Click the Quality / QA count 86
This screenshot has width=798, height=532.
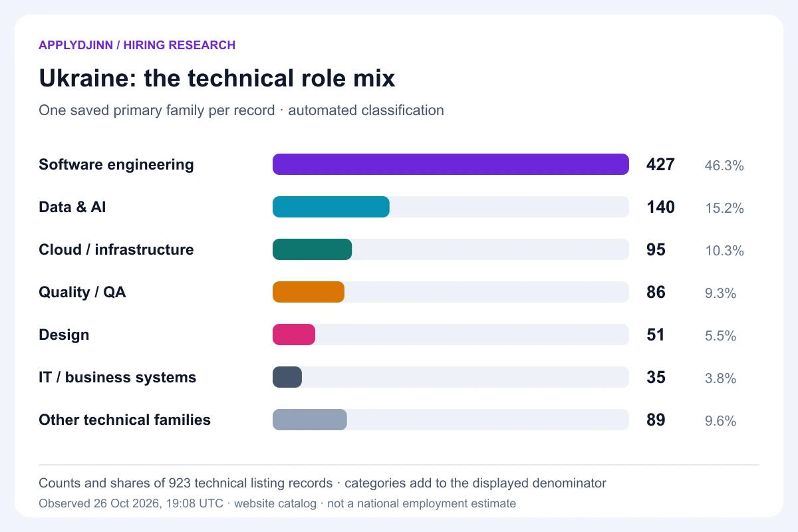tap(656, 292)
